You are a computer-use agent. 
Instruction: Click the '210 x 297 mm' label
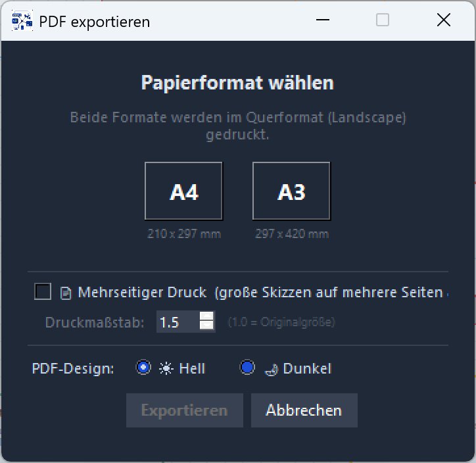[184, 233]
